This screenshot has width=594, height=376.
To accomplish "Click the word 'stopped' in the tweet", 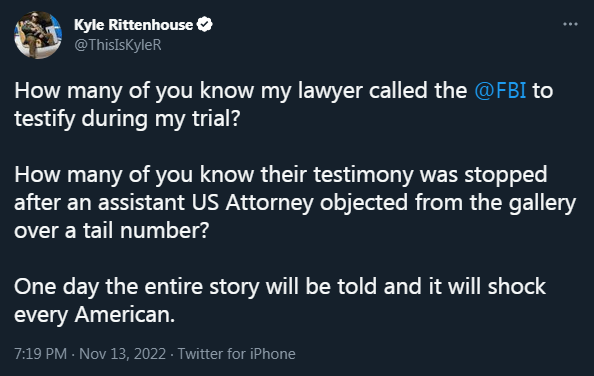I will (506, 175).
